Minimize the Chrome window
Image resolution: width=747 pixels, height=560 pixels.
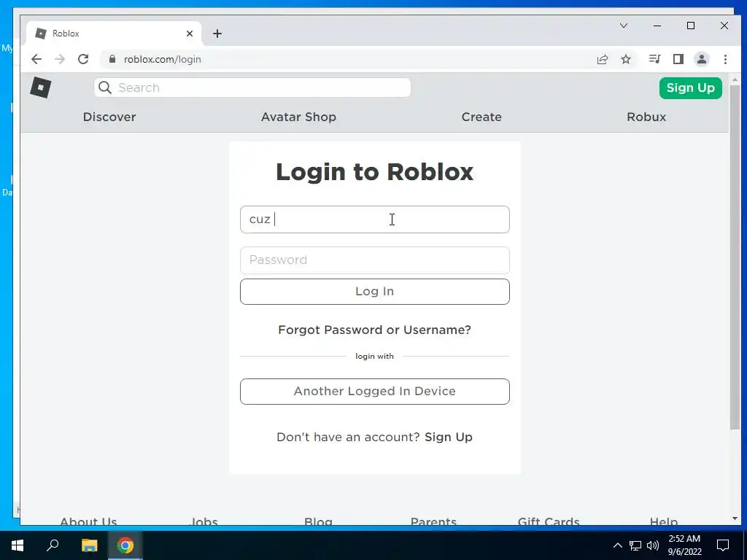coord(657,26)
